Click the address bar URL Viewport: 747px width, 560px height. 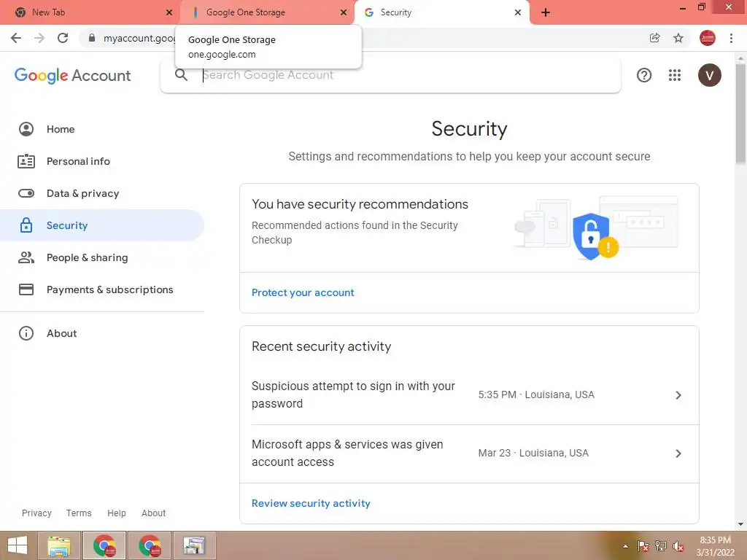[x=139, y=38]
